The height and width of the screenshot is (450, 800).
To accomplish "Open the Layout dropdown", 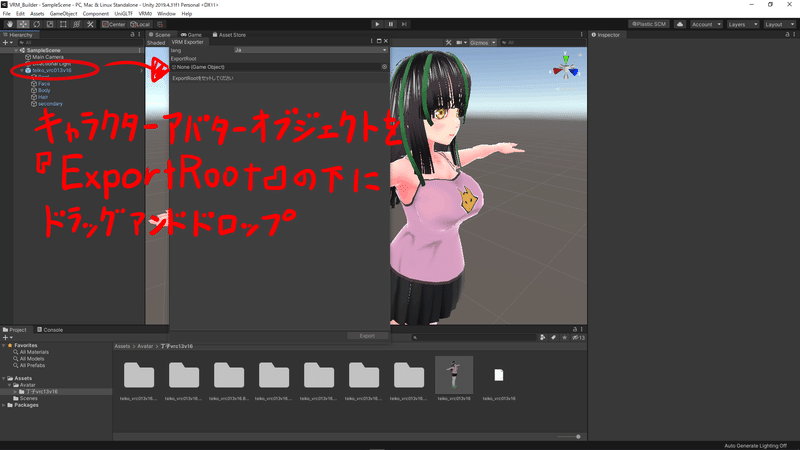I will click(779, 24).
